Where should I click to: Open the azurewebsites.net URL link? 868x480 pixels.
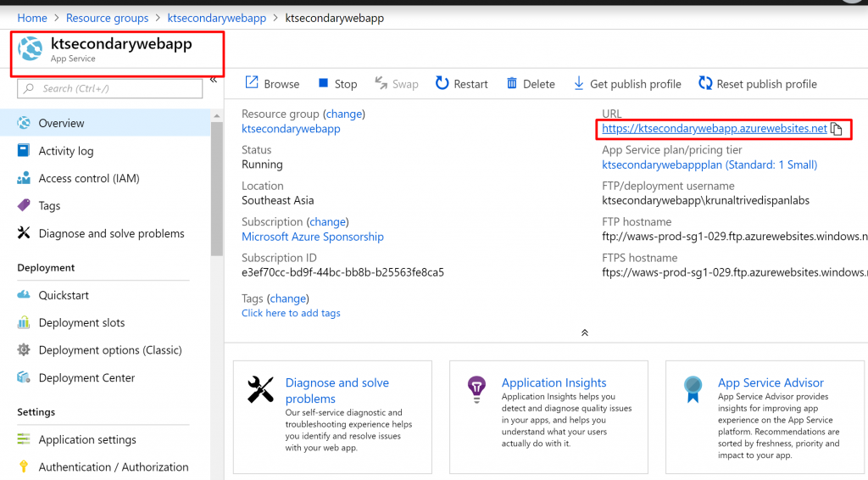click(714, 128)
